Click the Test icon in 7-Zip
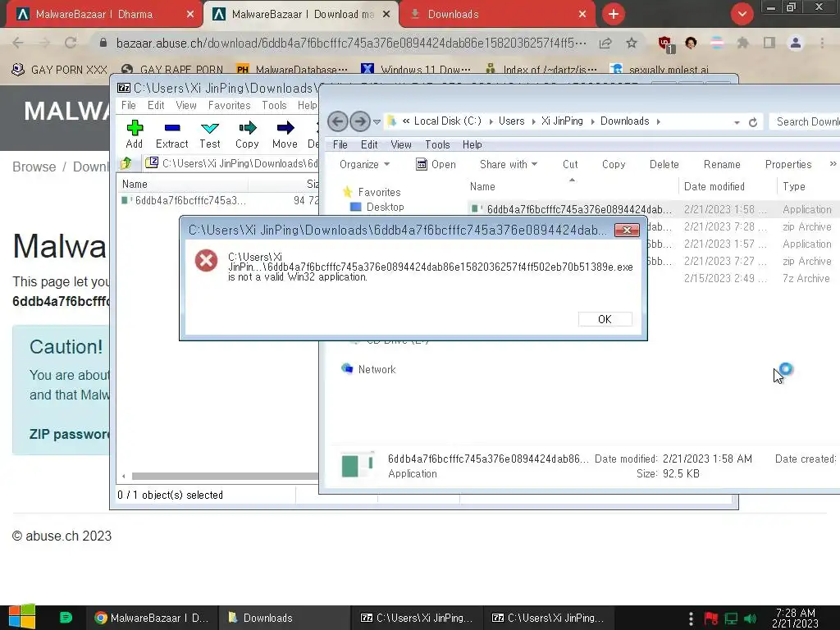 click(209, 134)
